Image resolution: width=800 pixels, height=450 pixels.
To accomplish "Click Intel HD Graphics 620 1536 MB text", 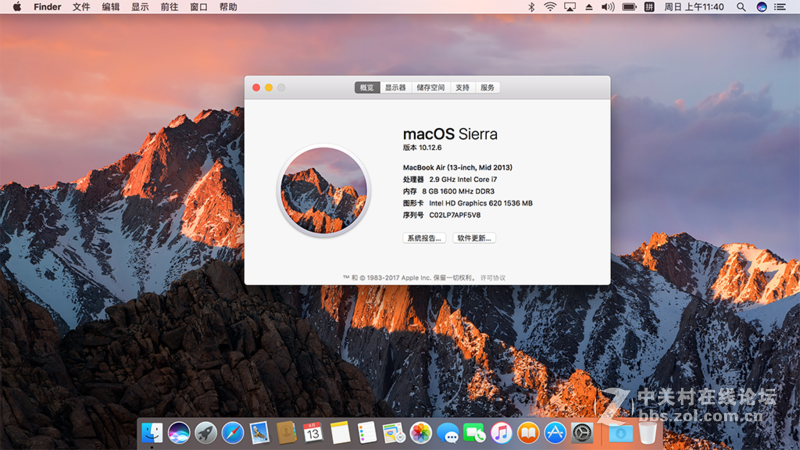I will tap(481, 203).
